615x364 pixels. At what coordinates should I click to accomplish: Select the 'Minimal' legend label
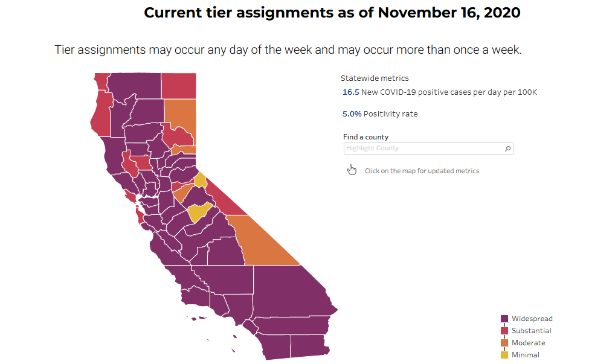tap(525, 355)
